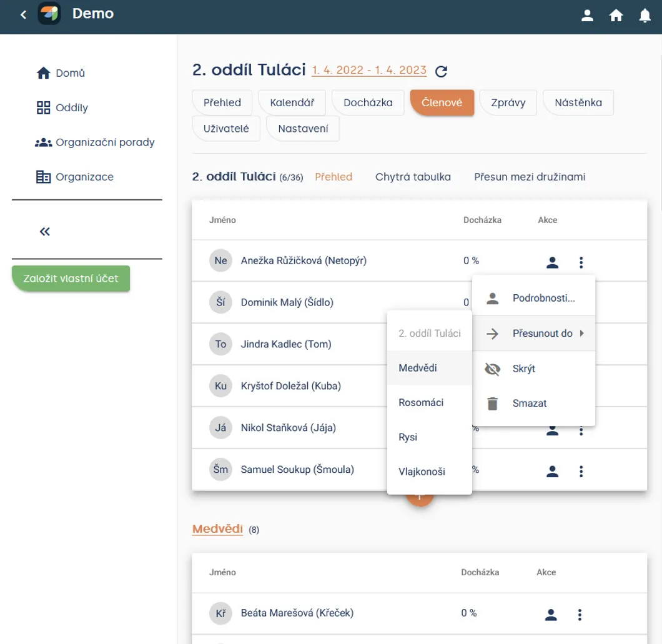Image resolution: width=662 pixels, height=644 pixels.
Task: Switch to the Docházka tab
Action: (x=368, y=102)
